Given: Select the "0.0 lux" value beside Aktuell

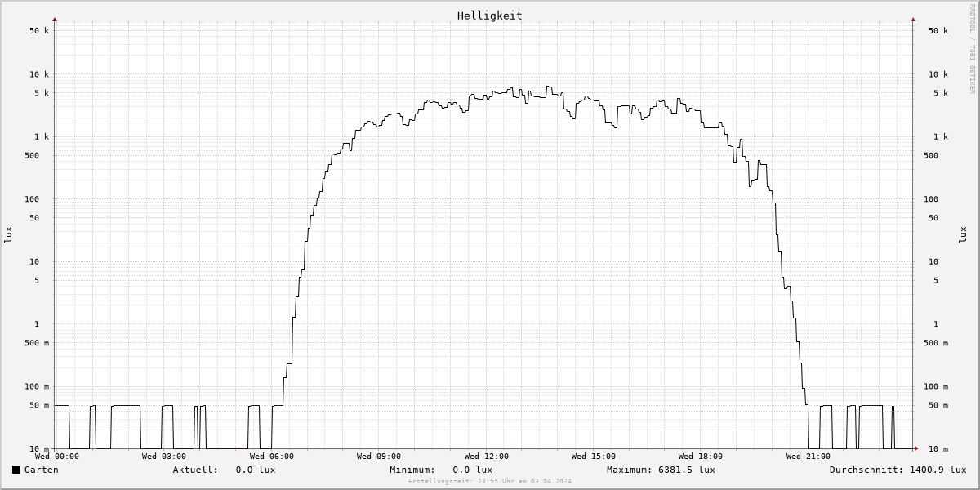Looking at the screenshot, I should (x=256, y=470).
